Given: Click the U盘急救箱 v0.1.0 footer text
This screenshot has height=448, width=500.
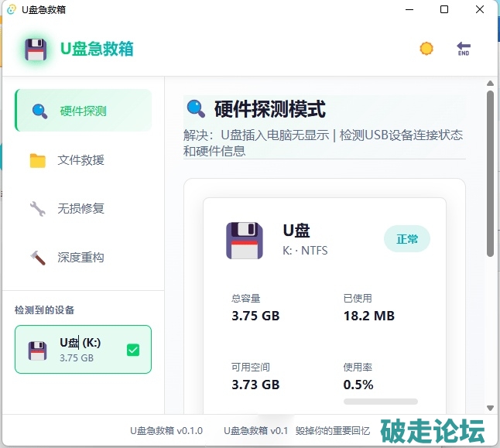Looking at the screenshot, I should pos(166,430).
